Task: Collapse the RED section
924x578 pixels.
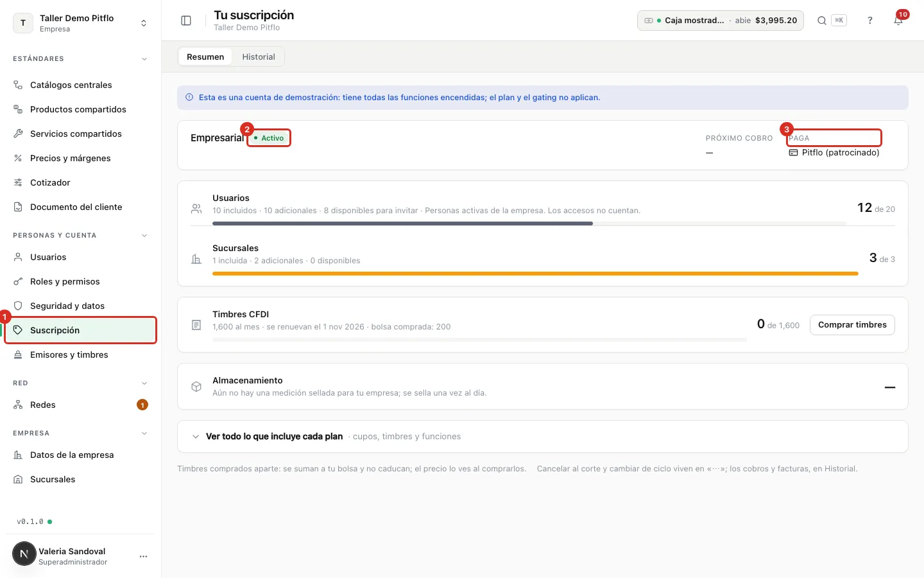Action: [144, 383]
